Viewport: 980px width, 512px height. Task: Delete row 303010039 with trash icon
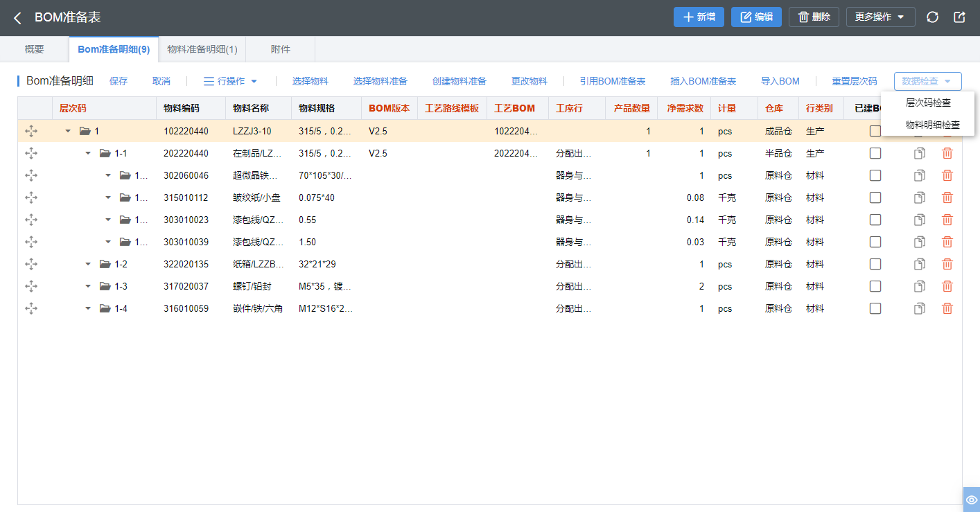(947, 242)
